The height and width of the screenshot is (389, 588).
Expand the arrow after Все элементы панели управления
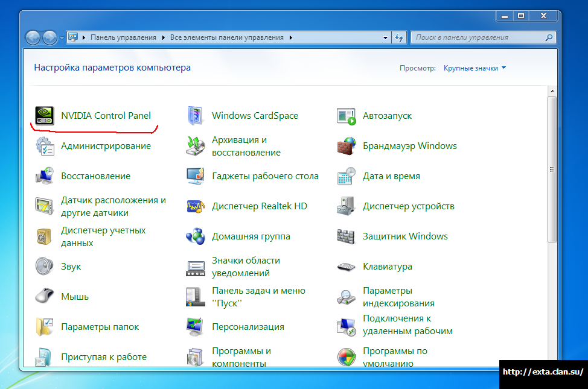pos(290,37)
